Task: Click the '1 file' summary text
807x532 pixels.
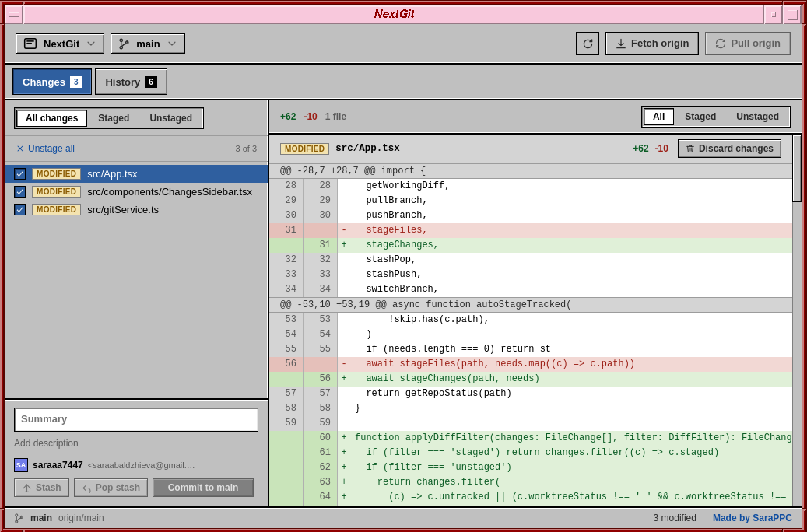Action: tap(335, 117)
